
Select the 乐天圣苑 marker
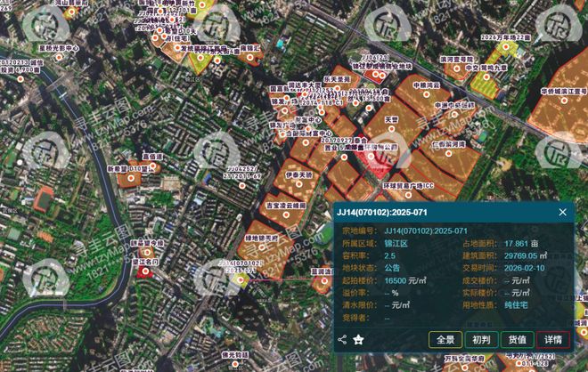tap(337, 88)
